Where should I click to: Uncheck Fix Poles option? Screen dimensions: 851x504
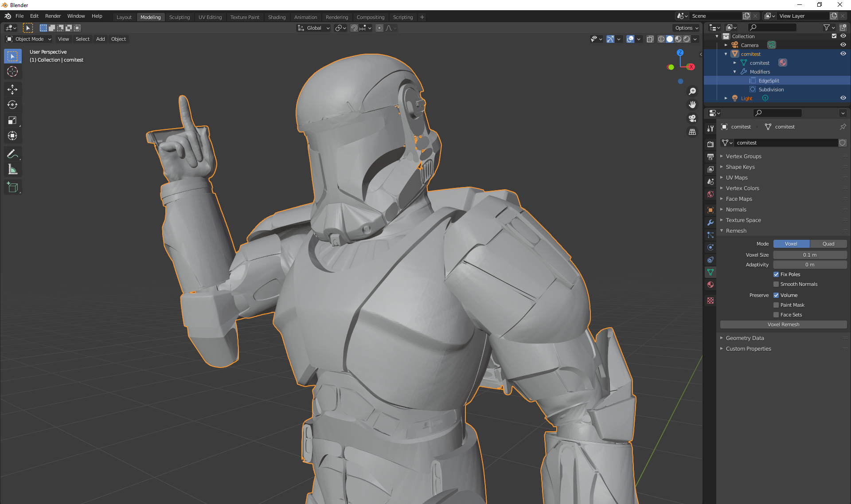pyautogui.click(x=776, y=274)
